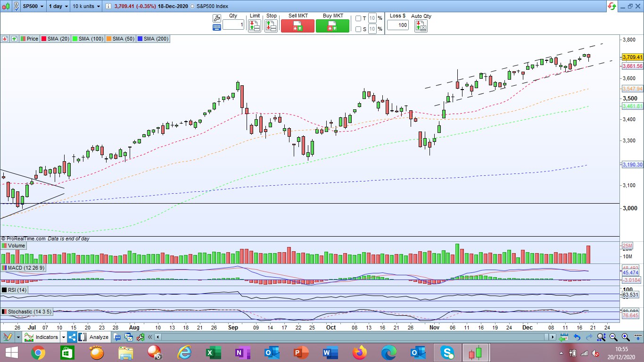Click the RSI (14) panel label

pos(14,289)
